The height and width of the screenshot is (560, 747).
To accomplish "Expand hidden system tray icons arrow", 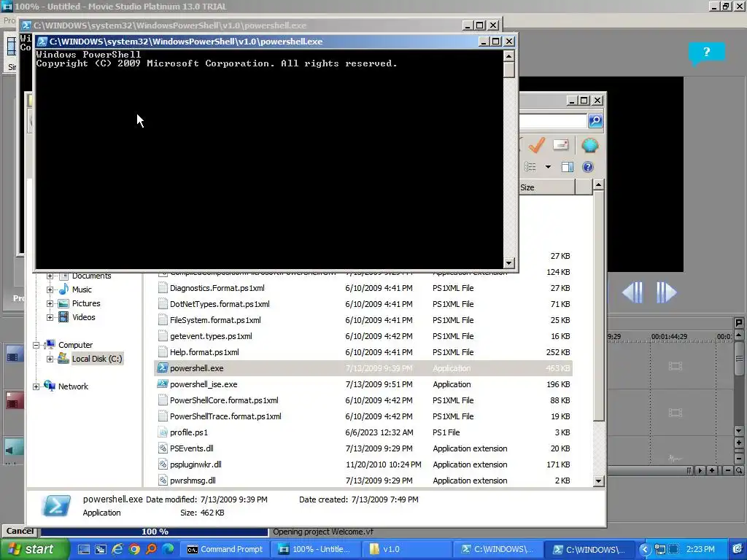I will pyautogui.click(x=645, y=549).
